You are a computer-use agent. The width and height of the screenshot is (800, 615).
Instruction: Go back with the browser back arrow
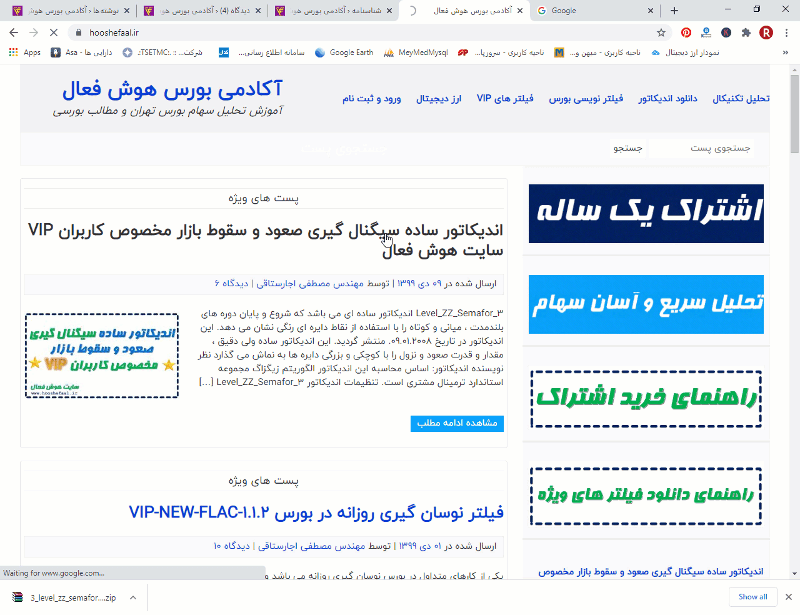(x=14, y=33)
